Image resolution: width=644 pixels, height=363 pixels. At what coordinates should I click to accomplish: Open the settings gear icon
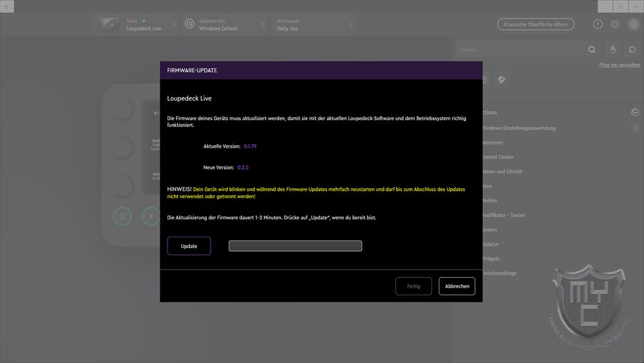(615, 25)
